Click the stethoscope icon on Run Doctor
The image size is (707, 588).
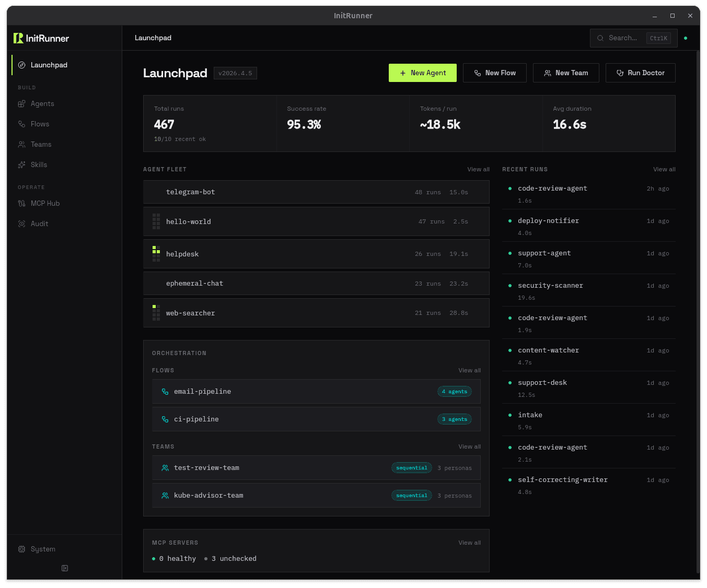[x=620, y=73]
